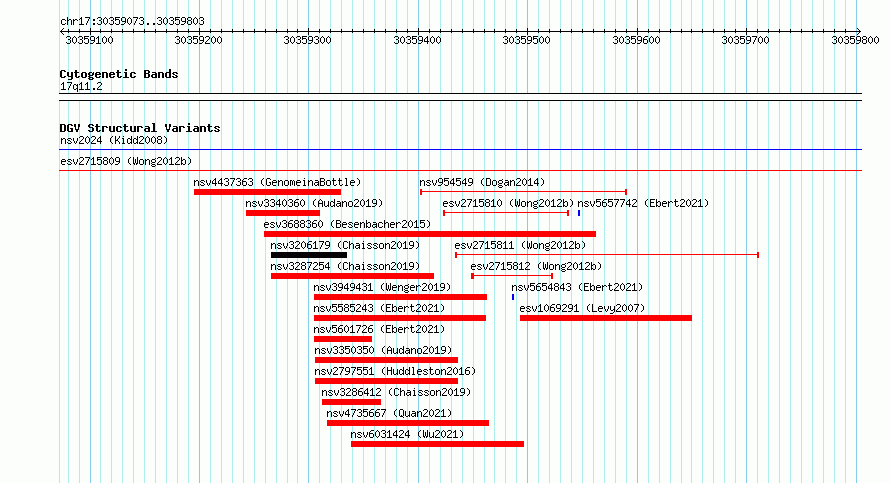890x483 pixels.
Task: Click the blue marker under nsv5654843
Action: (x=513, y=297)
